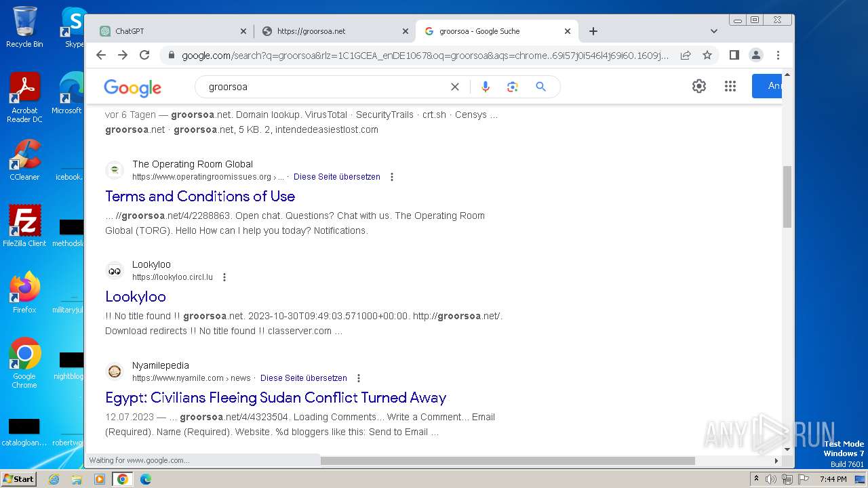Go to the Google logo homepage
This screenshot has height=488, width=868.
(132, 87)
